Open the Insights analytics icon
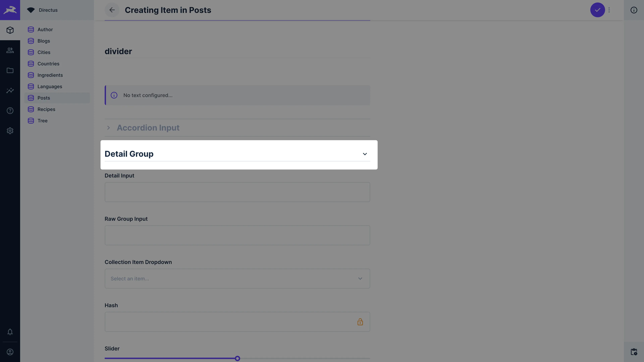The image size is (644, 362). (x=10, y=90)
